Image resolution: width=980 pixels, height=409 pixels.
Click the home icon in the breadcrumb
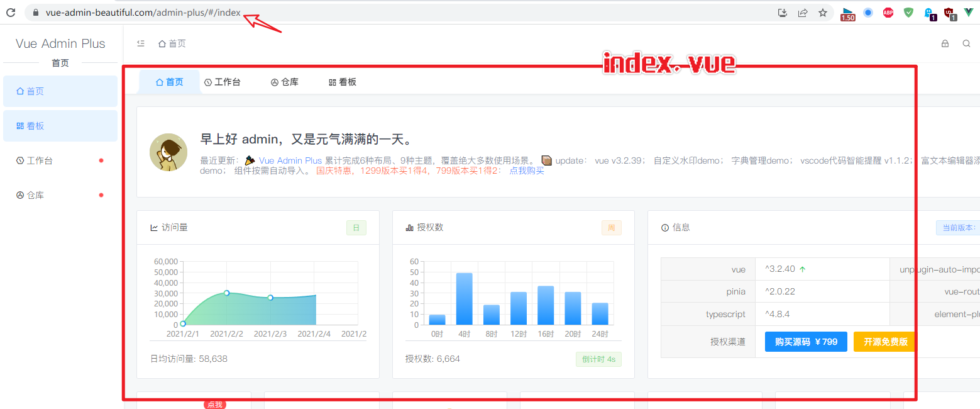click(x=162, y=43)
